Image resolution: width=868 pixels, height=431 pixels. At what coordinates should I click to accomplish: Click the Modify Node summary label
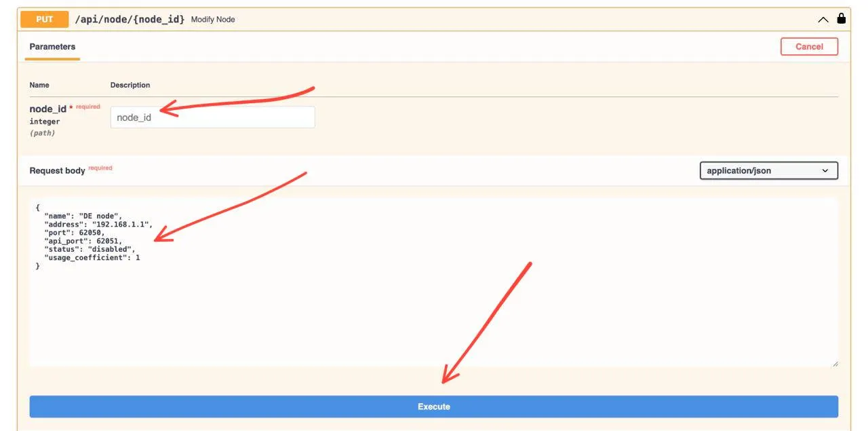212,20
